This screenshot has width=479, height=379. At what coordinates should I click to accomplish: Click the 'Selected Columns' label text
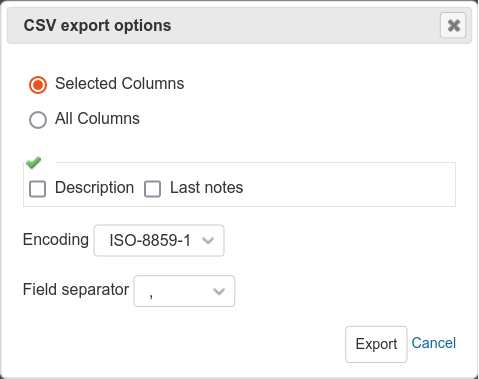(120, 83)
